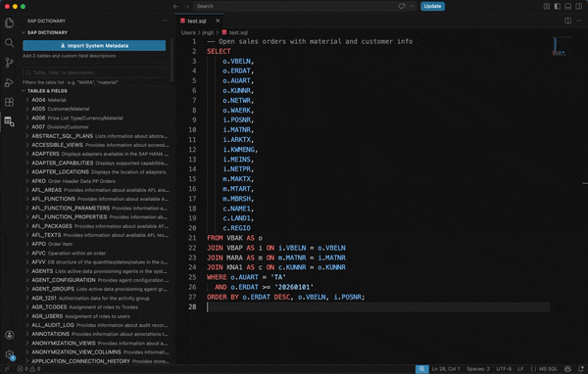Open notifications bell in status bar
The height and width of the screenshot is (374, 588).
point(581,369)
